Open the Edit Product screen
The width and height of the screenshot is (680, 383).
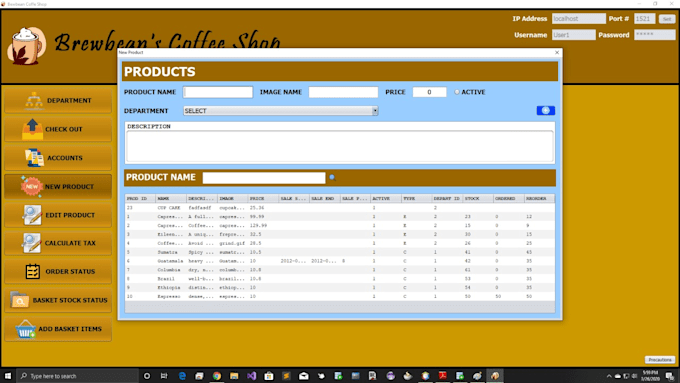click(58, 215)
